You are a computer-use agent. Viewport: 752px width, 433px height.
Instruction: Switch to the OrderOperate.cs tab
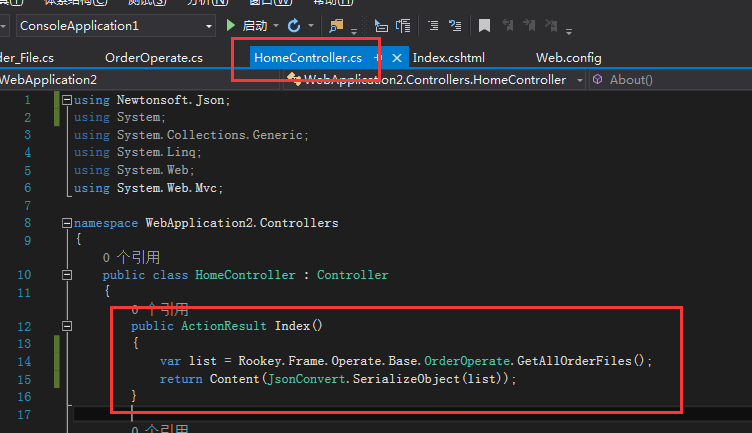[153, 58]
